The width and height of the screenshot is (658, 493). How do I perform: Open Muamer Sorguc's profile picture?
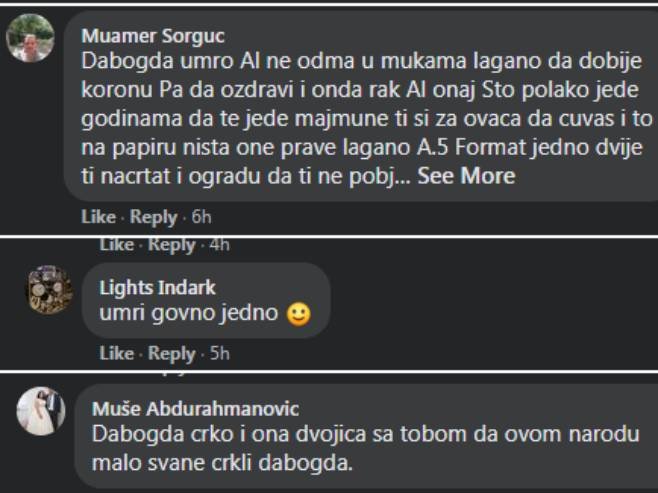(30, 39)
